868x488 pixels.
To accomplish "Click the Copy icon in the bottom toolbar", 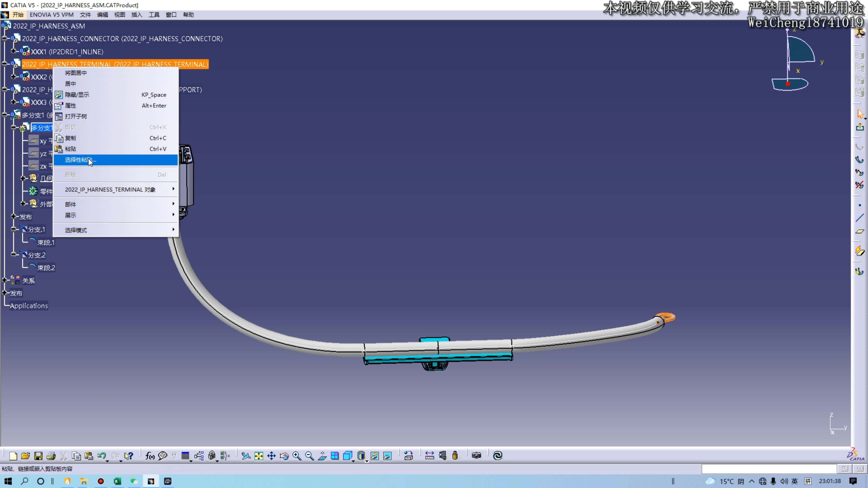I will click(x=76, y=456).
